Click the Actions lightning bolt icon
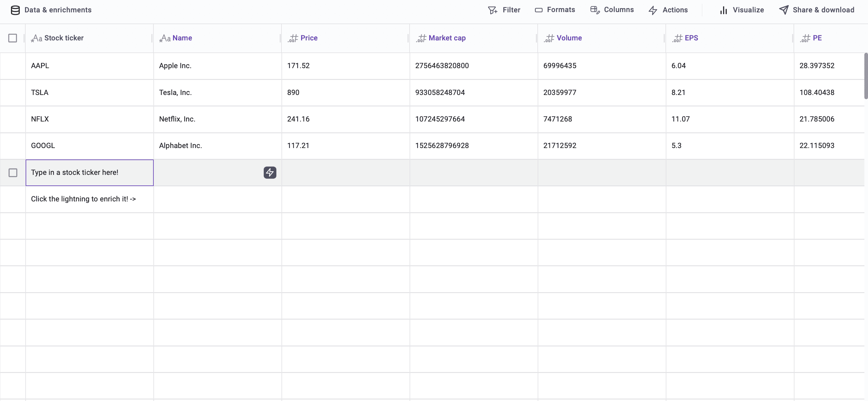Image resolution: width=868 pixels, height=401 pixels. (x=653, y=10)
